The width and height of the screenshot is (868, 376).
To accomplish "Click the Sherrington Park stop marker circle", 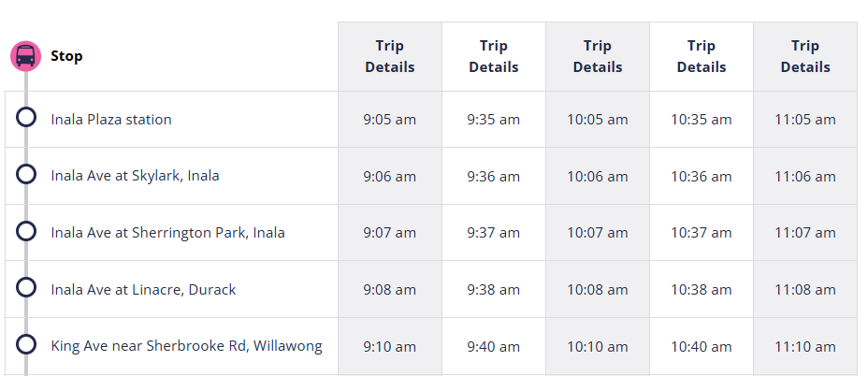I will 26,231.
